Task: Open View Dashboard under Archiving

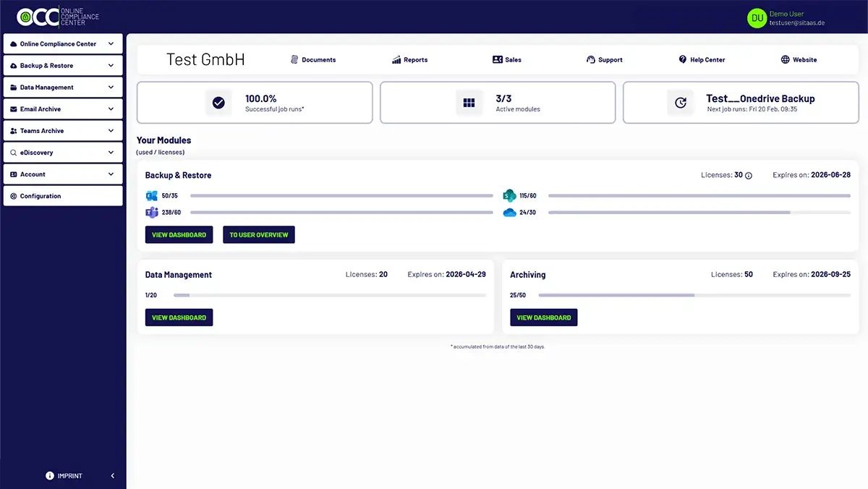Action: [543, 318]
